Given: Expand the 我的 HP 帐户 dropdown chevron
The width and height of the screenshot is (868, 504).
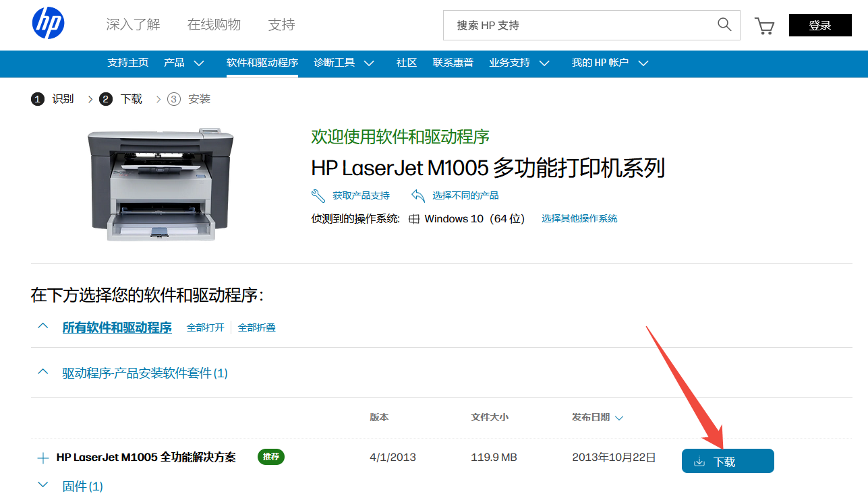Looking at the screenshot, I should [x=643, y=63].
